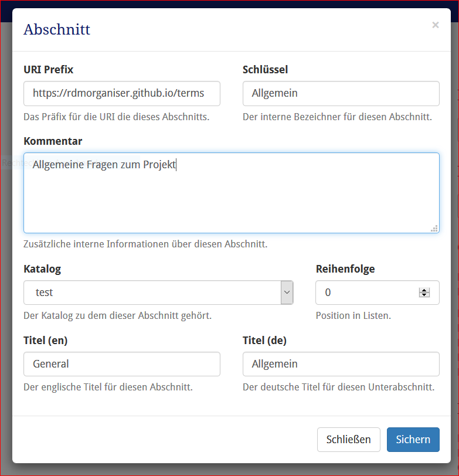Click the Reihenfolge number field
Image resolution: width=459 pixels, height=476 pixels.
click(x=378, y=293)
